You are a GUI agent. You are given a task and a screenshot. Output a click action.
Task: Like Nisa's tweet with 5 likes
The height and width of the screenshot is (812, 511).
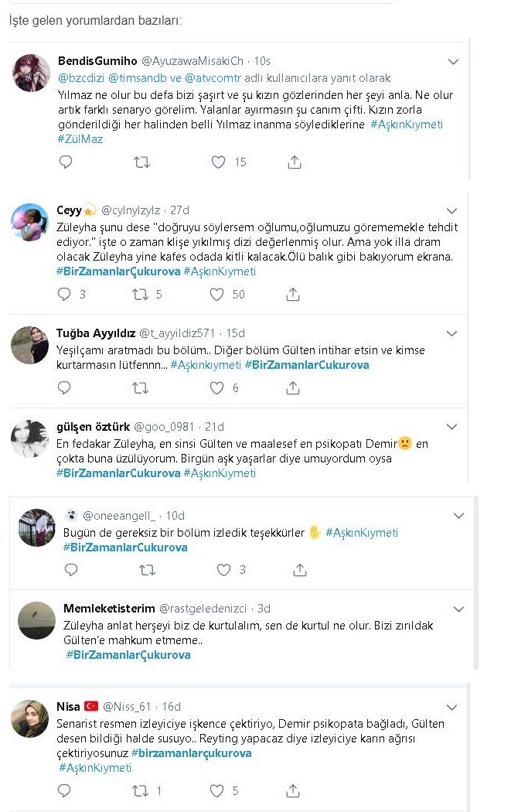[218, 791]
